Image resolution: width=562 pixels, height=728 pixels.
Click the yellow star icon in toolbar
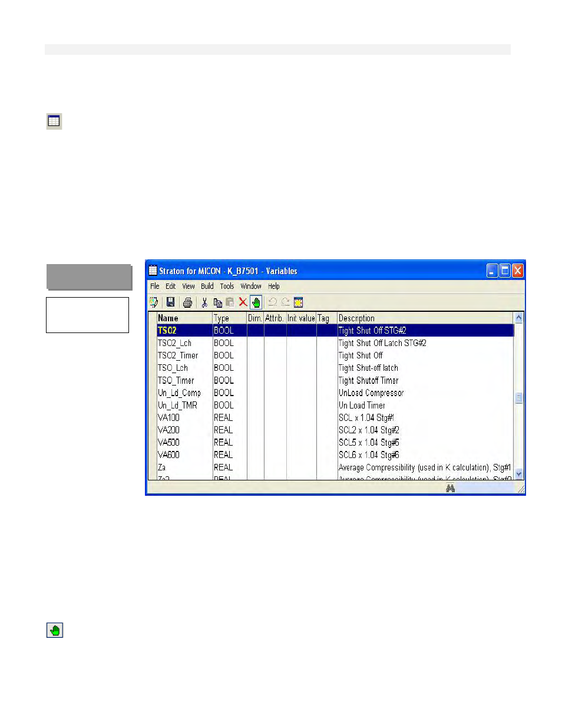[x=299, y=302]
